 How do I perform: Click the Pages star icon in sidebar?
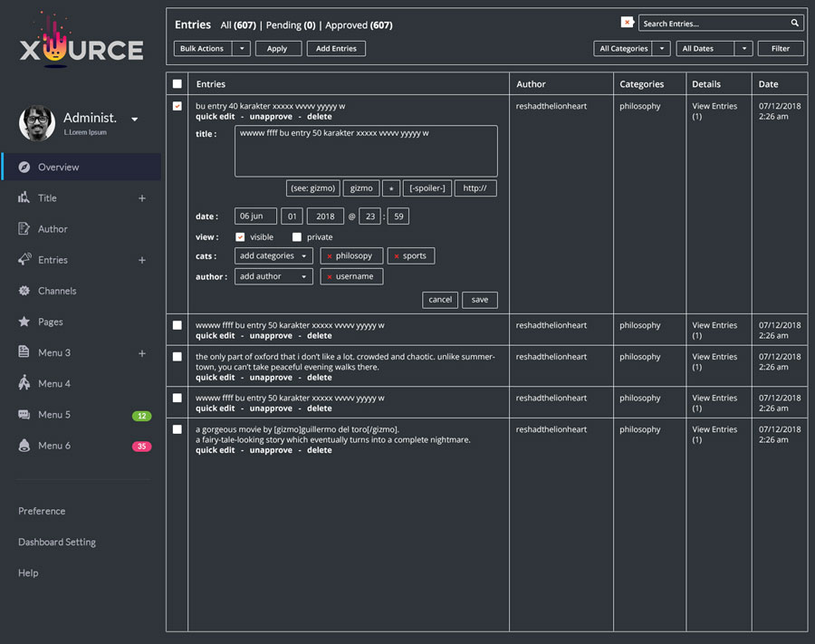24,322
